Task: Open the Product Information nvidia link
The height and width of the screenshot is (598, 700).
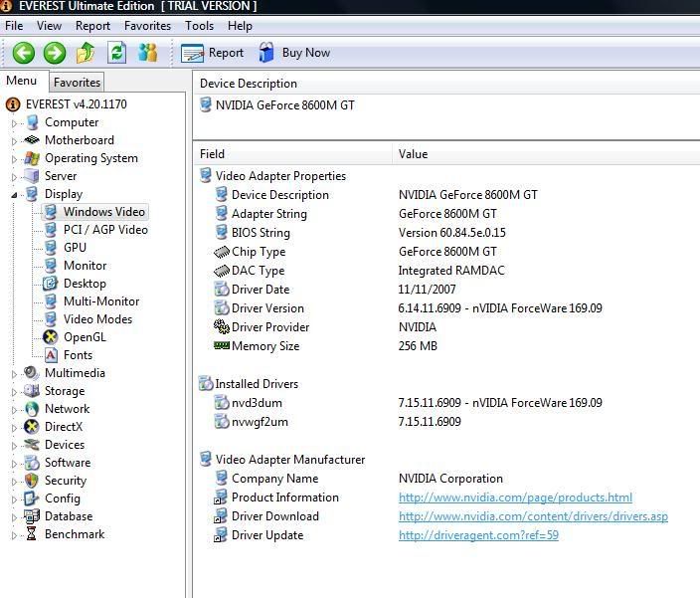Action: coord(515,498)
